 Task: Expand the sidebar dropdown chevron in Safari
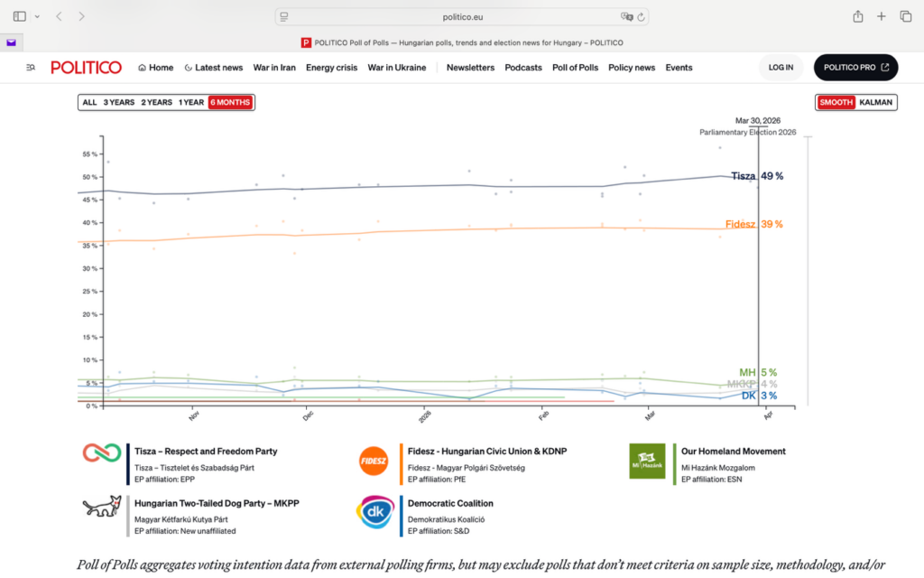coord(35,16)
